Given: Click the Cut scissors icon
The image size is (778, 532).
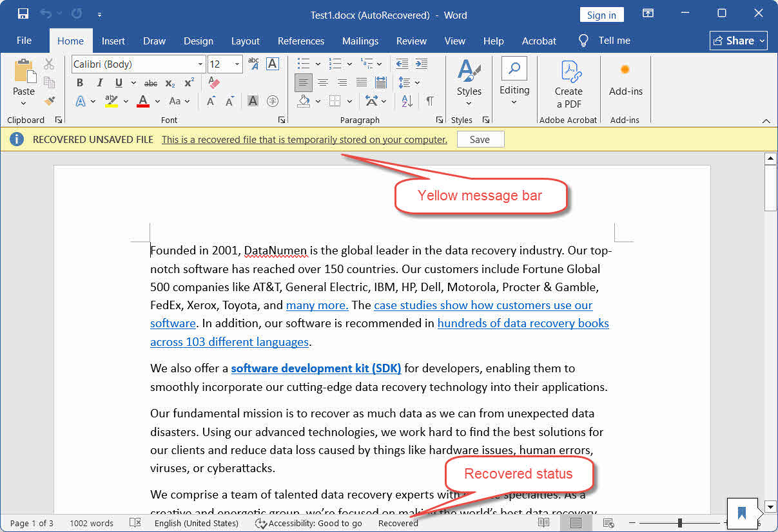Looking at the screenshot, I should click(x=49, y=64).
